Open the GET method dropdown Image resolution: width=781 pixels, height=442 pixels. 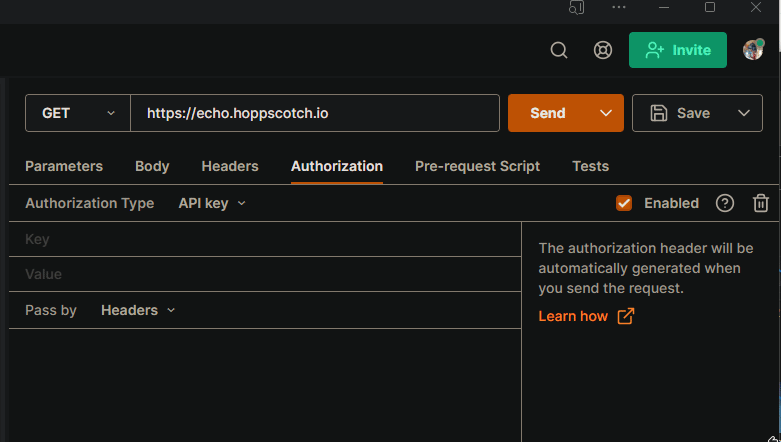78,113
